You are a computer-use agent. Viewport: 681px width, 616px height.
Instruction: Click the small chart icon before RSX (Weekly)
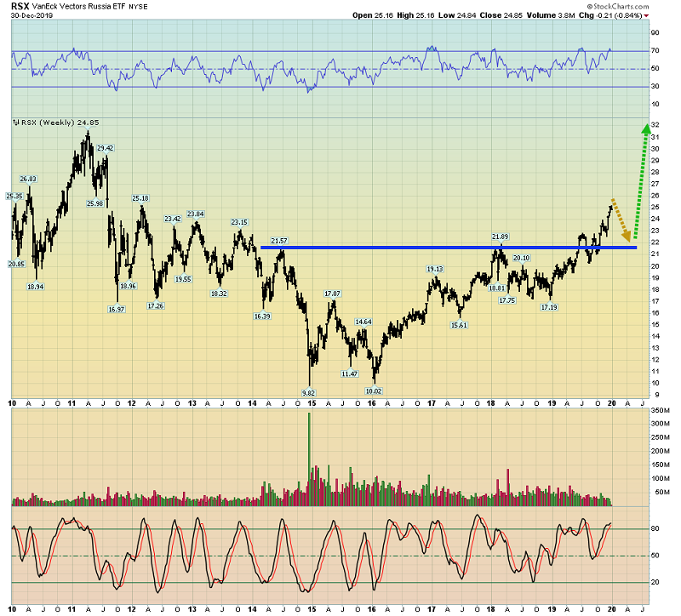tap(15, 123)
